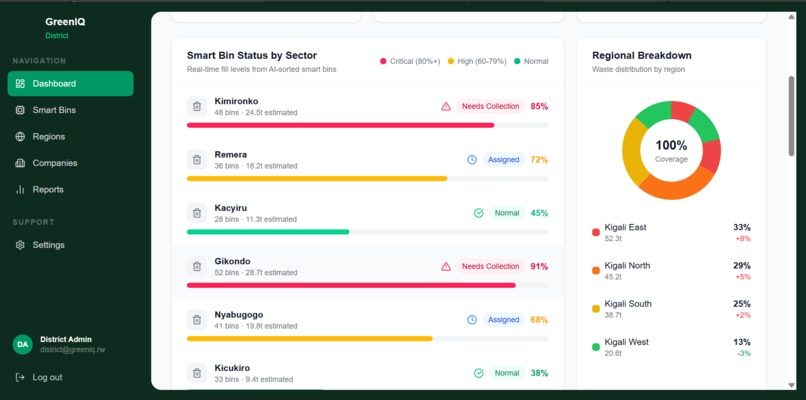Click Nyabugogo's yellow fill progress bar
806x400 pixels.
(x=310, y=339)
